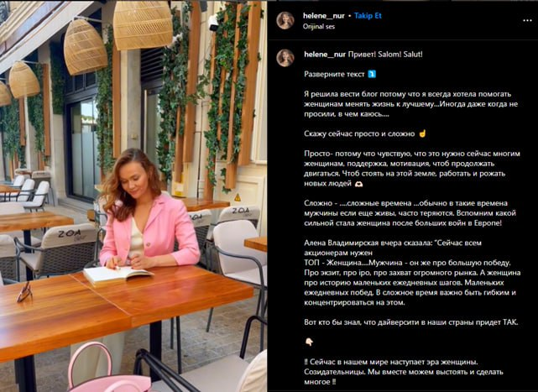
Task: Open the Orijinal ses audio link
Action: point(319,26)
